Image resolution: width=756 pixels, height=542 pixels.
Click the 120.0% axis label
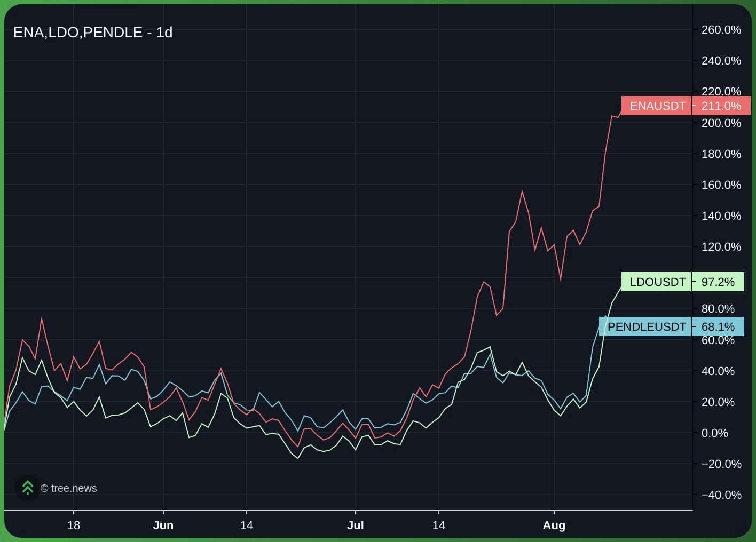721,247
